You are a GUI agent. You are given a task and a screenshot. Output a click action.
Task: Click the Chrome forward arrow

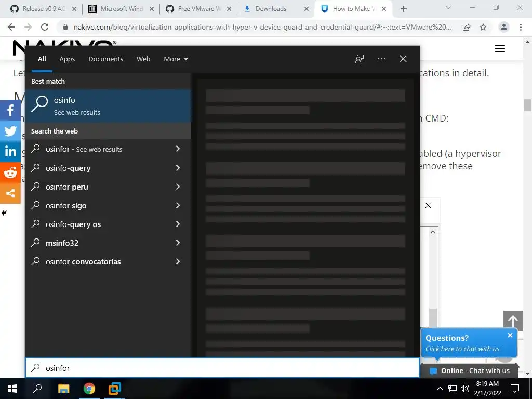(28, 27)
